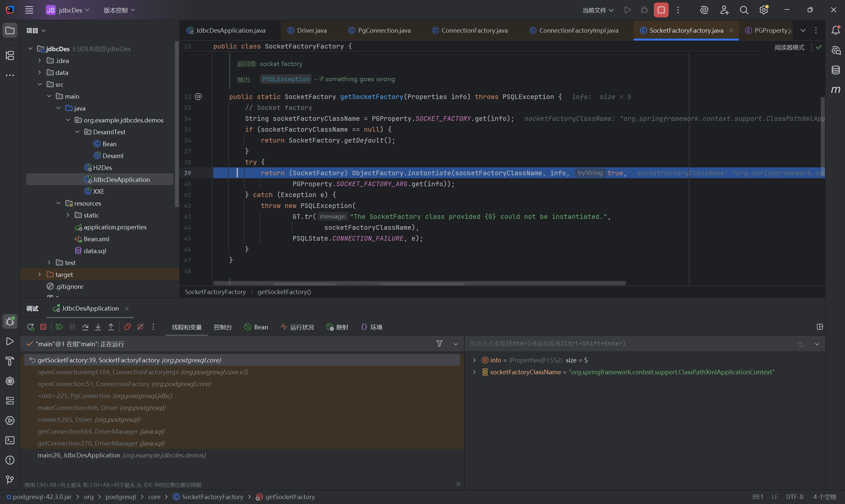This screenshot has height=504, width=845.
Task: Switch to the PgConnection.java tab
Action: 384,31
